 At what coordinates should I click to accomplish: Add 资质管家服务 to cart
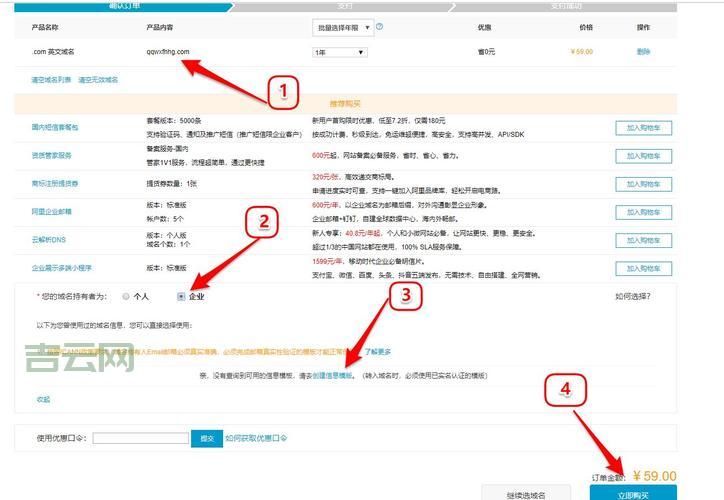click(644, 156)
